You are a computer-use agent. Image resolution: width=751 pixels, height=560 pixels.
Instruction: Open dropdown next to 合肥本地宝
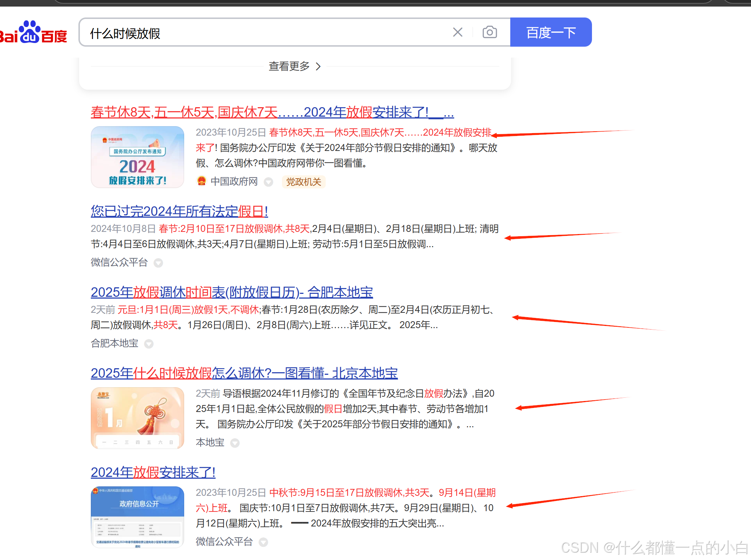click(149, 344)
